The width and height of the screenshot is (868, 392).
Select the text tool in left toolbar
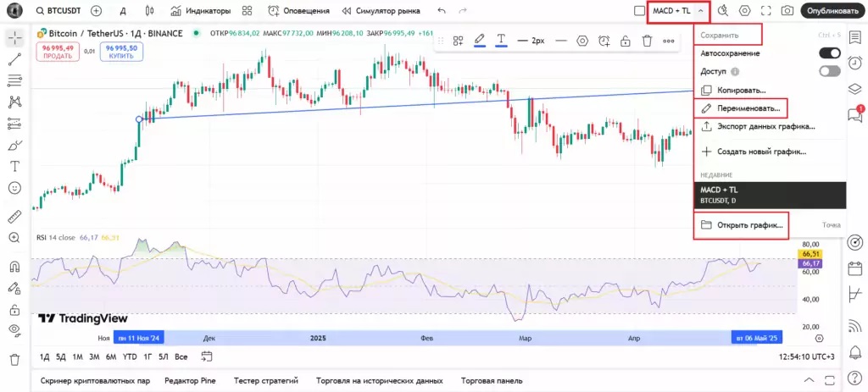click(15, 167)
